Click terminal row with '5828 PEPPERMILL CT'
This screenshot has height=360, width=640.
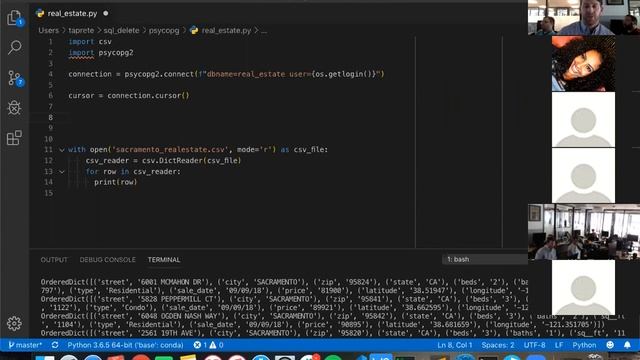click(x=284, y=299)
